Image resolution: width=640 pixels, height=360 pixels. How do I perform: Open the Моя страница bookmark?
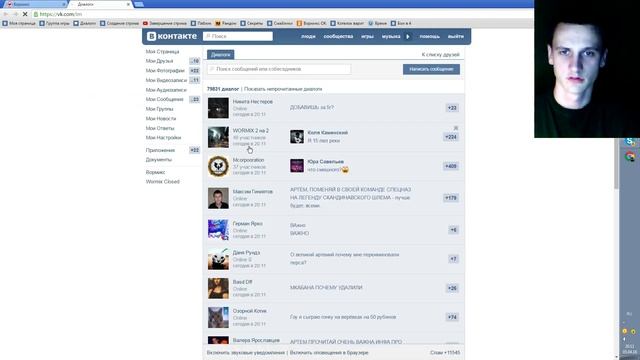pos(19,23)
